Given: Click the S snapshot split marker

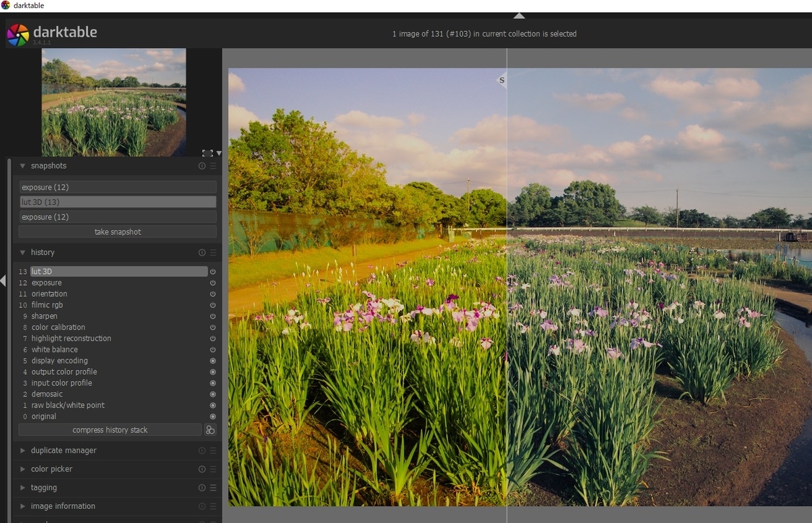Looking at the screenshot, I should 501,81.
